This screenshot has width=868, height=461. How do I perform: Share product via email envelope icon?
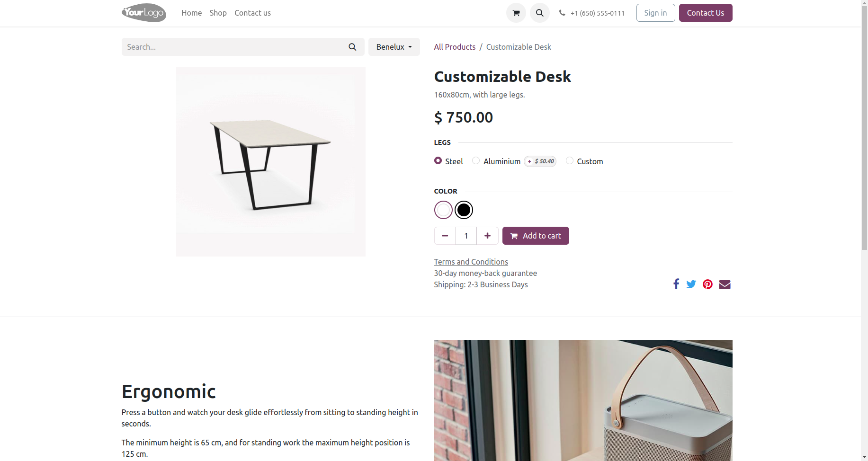pos(725,284)
